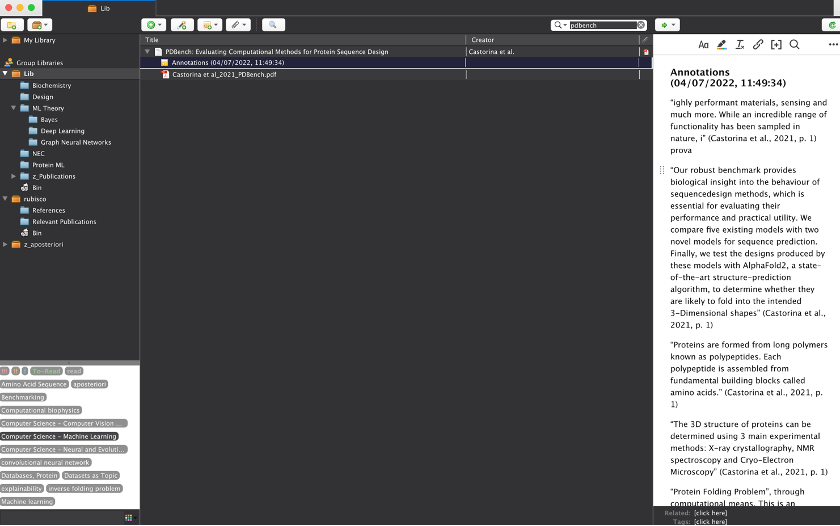This screenshot has width=840, height=526.
Task: Sort items by Creator column header
Action: click(552, 40)
